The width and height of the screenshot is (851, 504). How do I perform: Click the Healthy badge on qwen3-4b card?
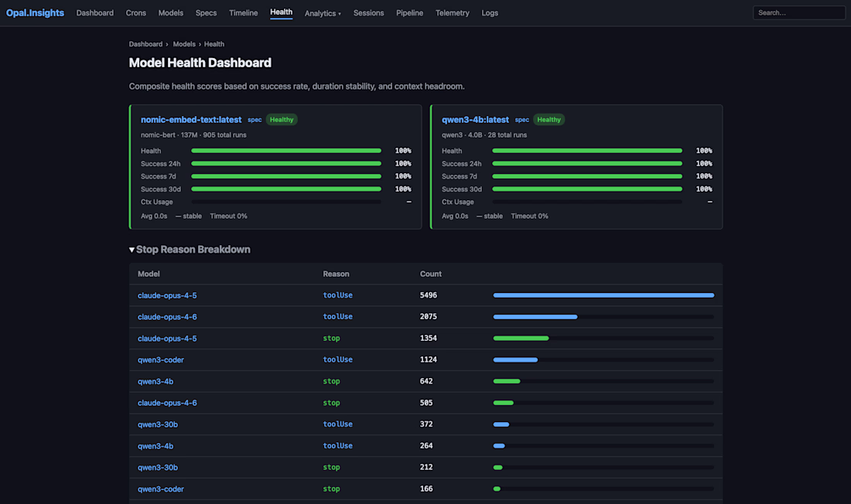[x=549, y=120]
